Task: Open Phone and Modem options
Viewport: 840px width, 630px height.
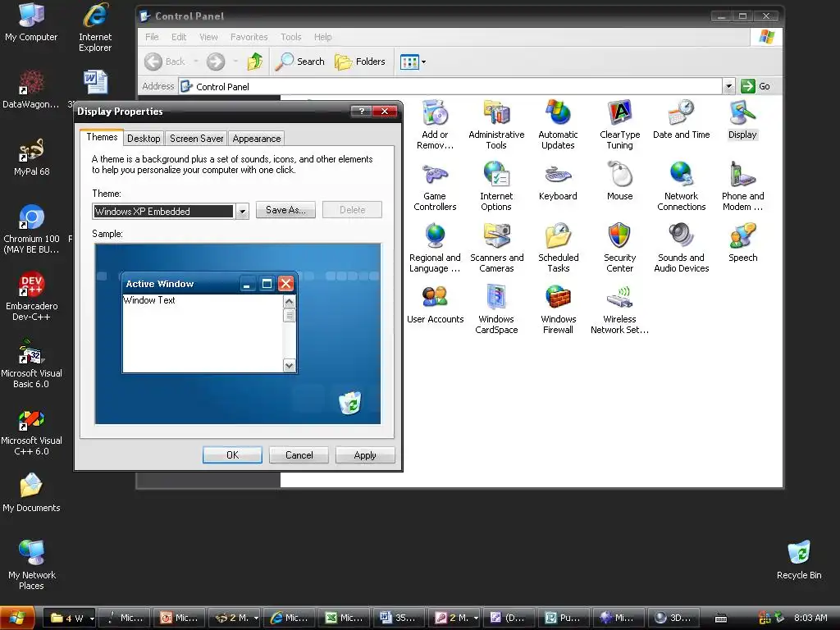Action: pyautogui.click(x=742, y=186)
